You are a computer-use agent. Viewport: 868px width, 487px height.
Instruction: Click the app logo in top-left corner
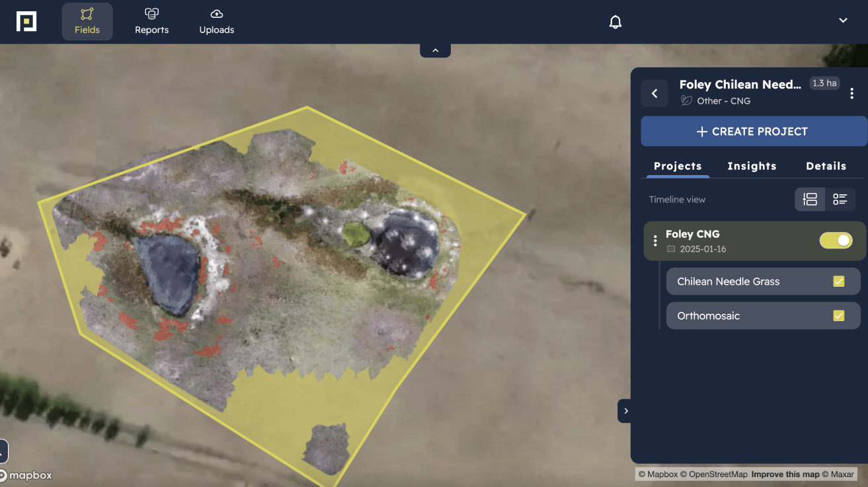pyautogui.click(x=26, y=21)
